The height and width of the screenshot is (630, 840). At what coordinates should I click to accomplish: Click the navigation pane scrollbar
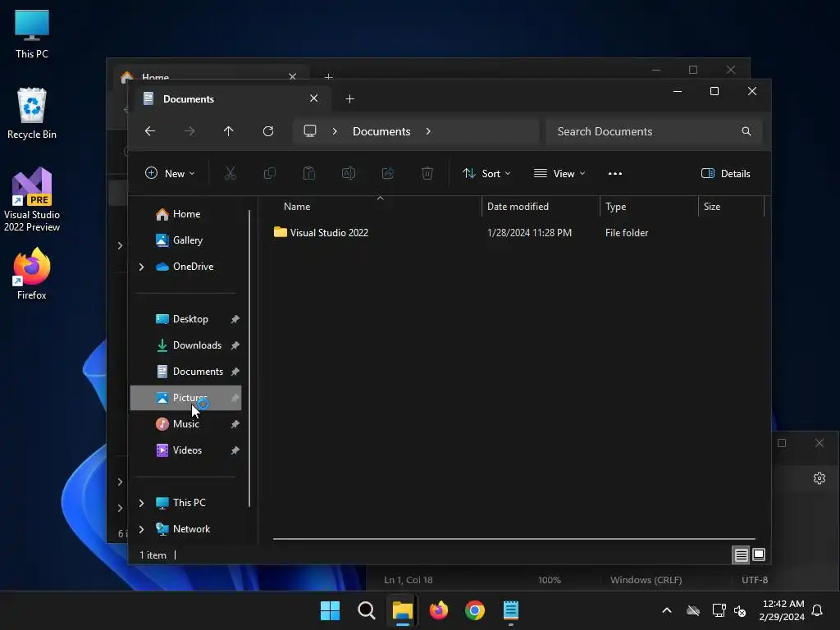(x=249, y=358)
